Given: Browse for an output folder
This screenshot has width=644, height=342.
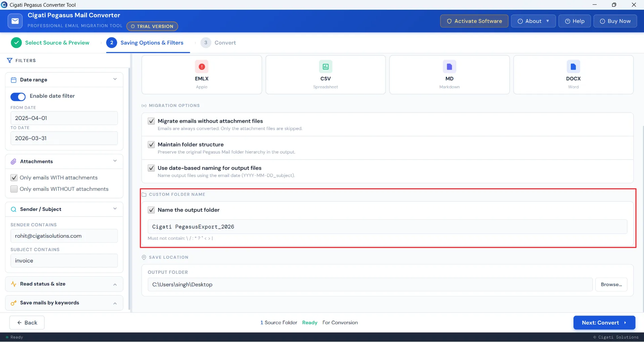Looking at the screenshot, I should pyautogui.click(x=611, y=285).
